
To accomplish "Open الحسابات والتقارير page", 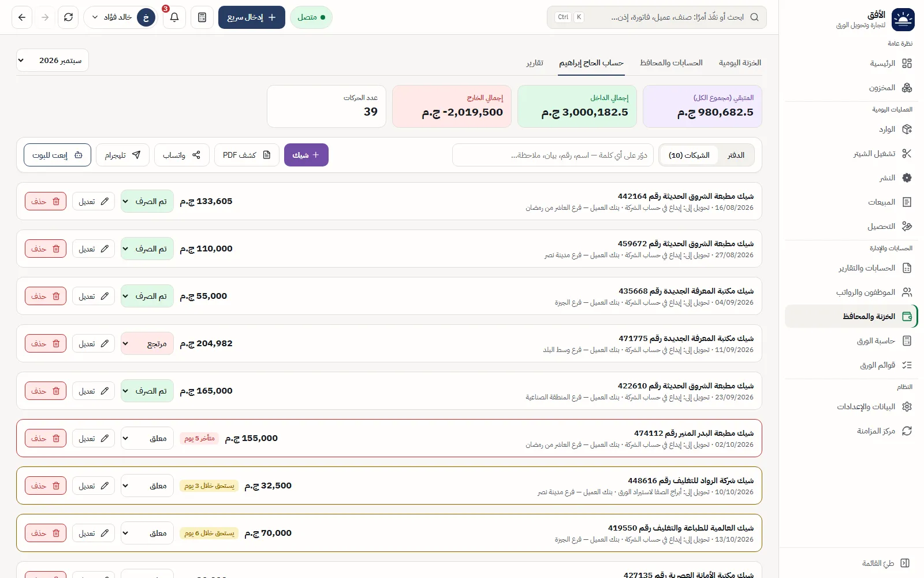I will point(851,268).
